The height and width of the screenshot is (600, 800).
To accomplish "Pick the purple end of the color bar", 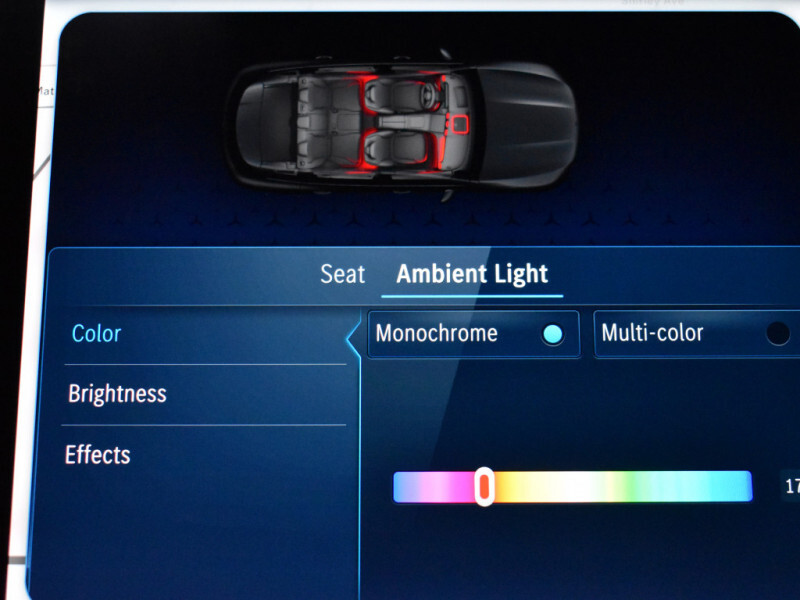I will (408, 487).
